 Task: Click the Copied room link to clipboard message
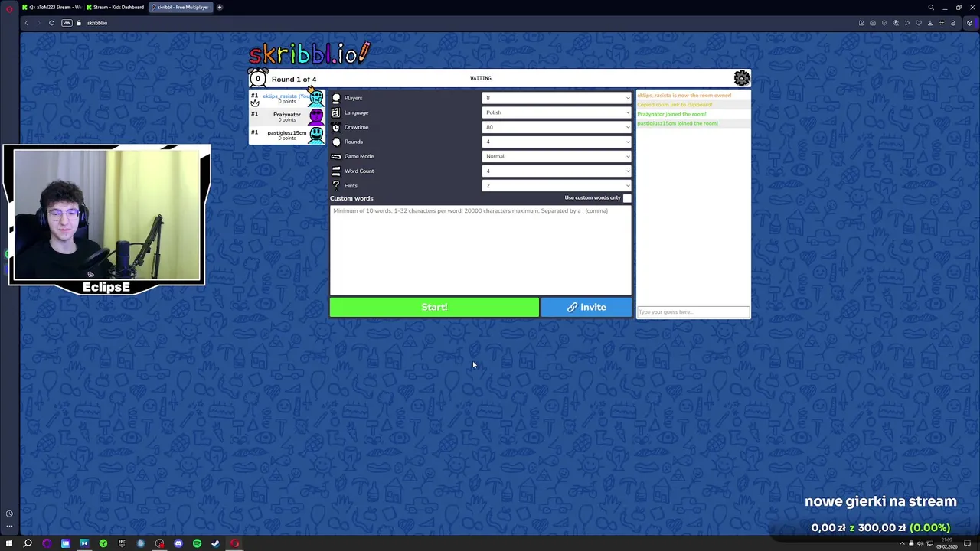click(x=675, y=105)
